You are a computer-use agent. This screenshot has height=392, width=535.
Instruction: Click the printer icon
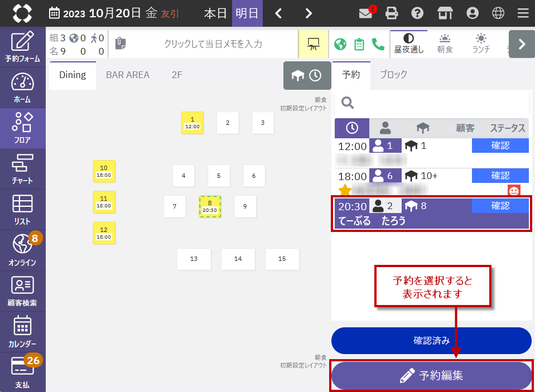(x=392, y=13)
